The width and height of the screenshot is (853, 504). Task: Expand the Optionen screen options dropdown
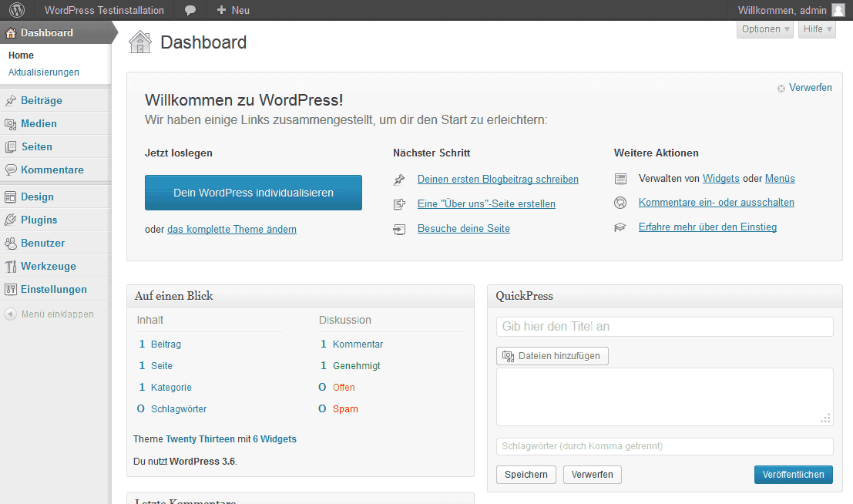click(x=765, y=29)
